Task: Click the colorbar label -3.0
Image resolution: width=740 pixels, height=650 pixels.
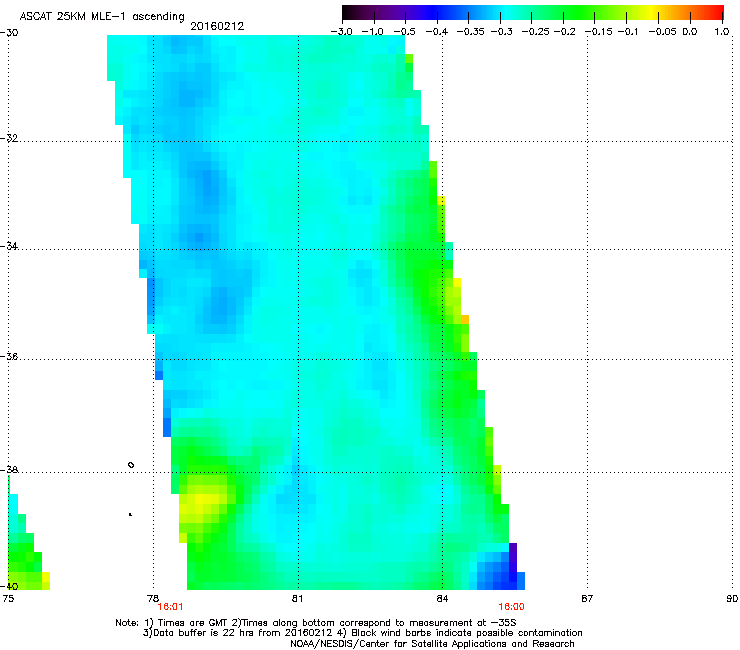Action: pyautogui.click(x=341, y=32)
